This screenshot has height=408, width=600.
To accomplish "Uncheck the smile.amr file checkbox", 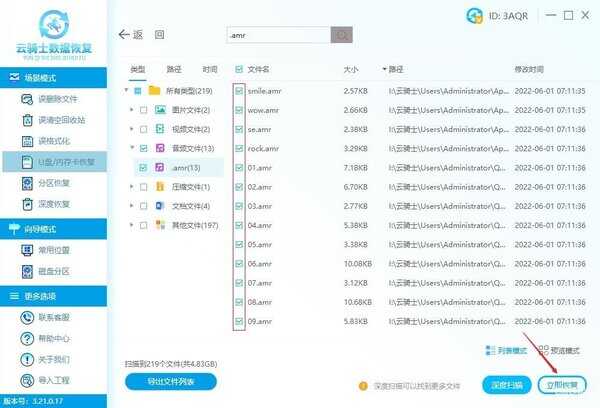I will coord(239,91).
